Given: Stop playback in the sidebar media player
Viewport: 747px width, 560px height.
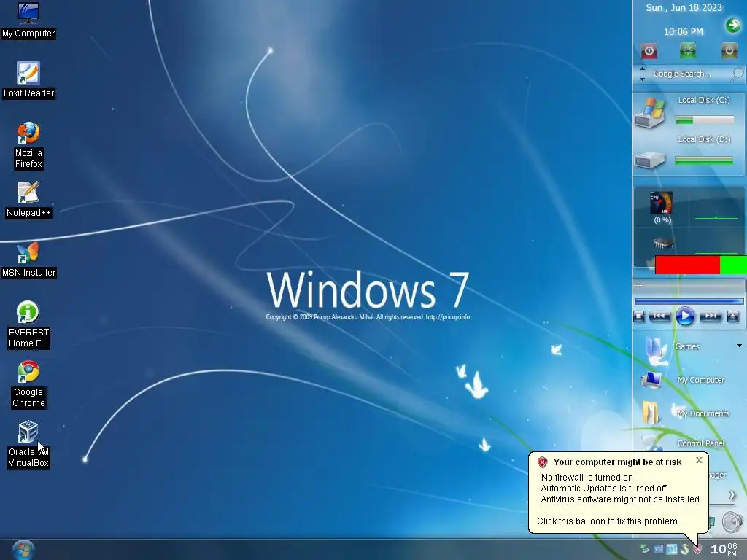Looking at the screenshot, I should click(639, 316).
